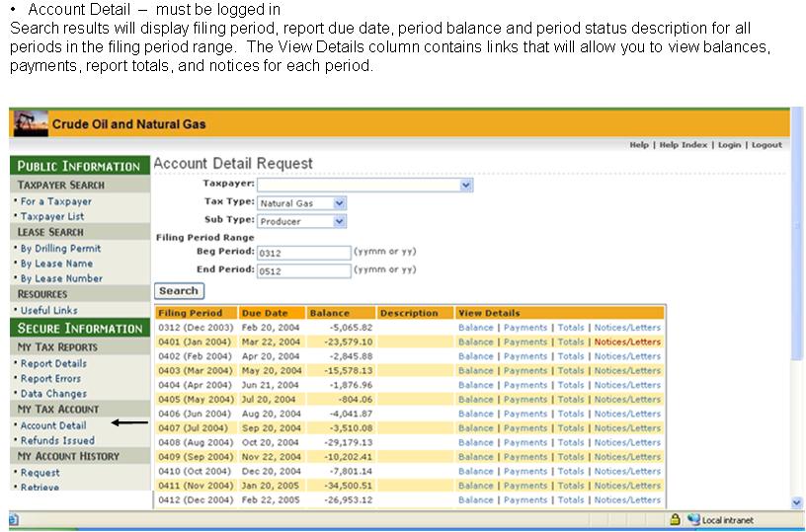The width and height of the screenshot is (806, 532).
Task: Open the Help Index link
Action: 684,145
